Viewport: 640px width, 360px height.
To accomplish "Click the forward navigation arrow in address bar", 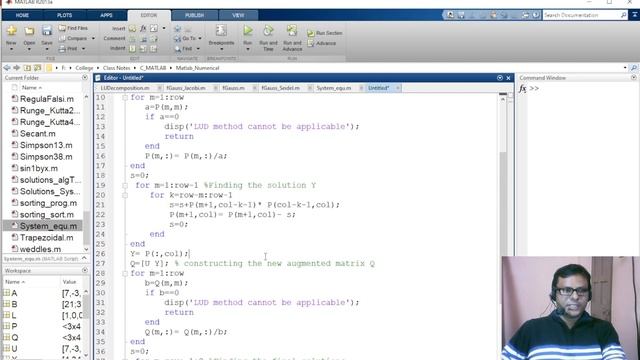I will (16, 68).
